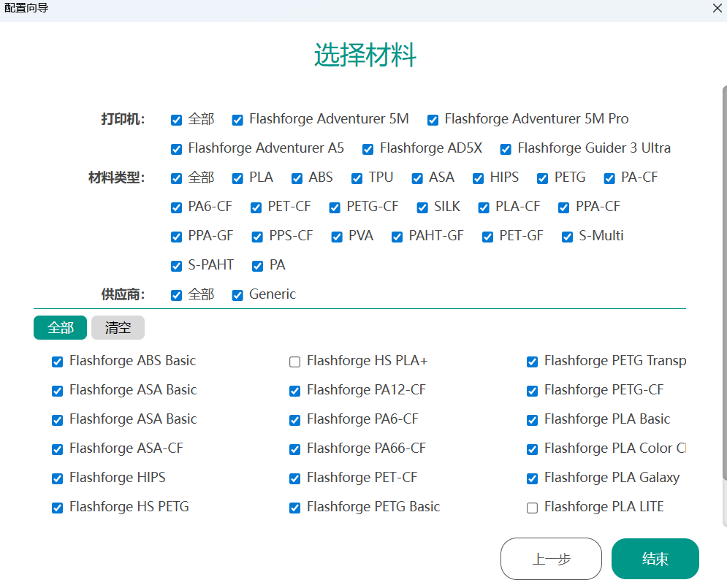
Task: Uncheck Flashforge ASA-CF material
Action: (x=57, y=449)
